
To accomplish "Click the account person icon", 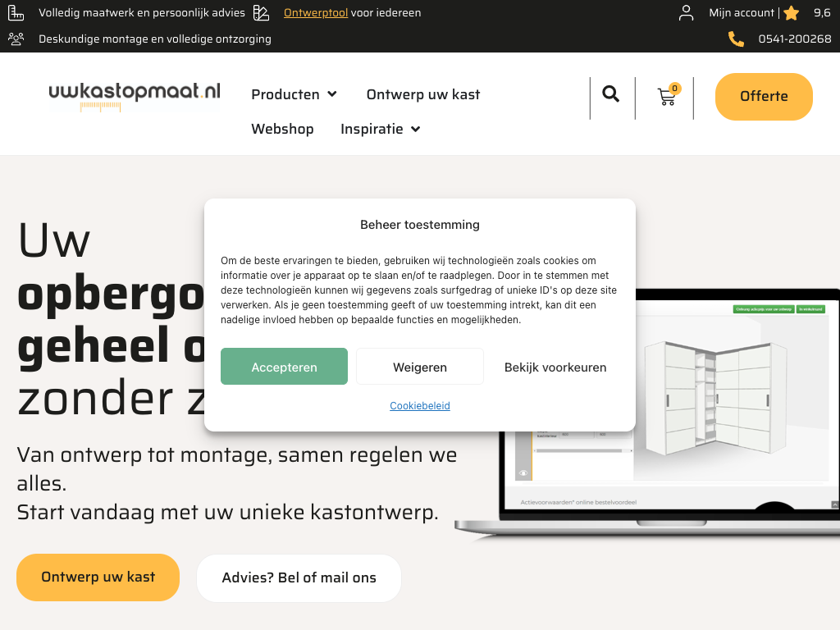I will click(686, 13).
